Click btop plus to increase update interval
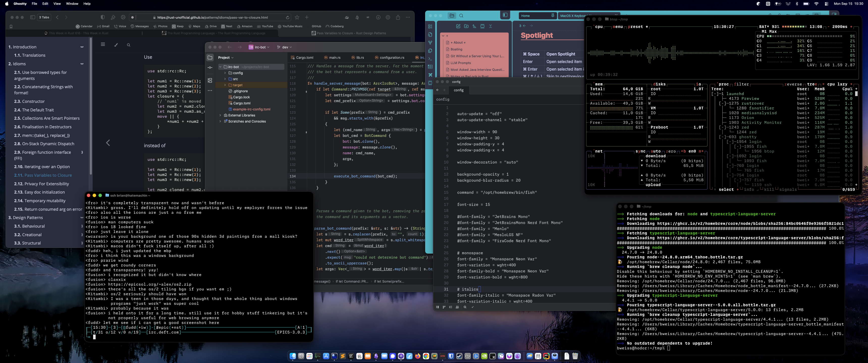Screen dimensions: 868x363 (851, 27)
